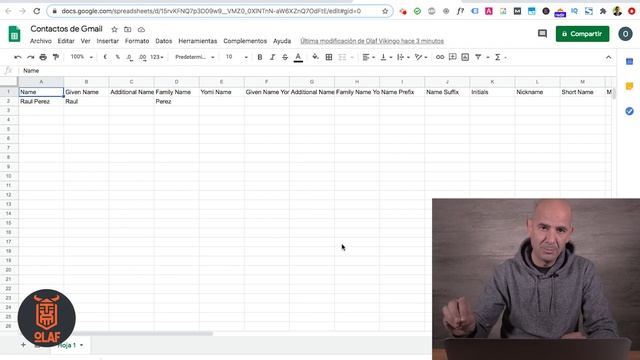
Task: Open the fill color picker
Action: click(316, 57)
